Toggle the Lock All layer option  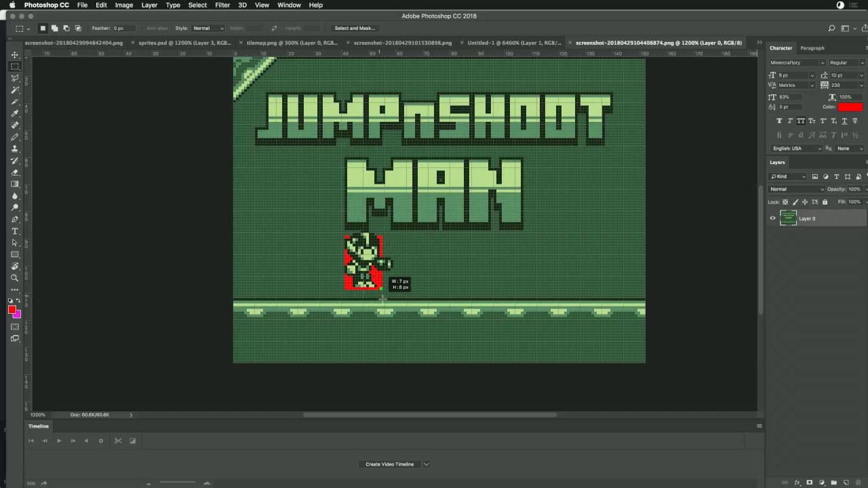825,202
